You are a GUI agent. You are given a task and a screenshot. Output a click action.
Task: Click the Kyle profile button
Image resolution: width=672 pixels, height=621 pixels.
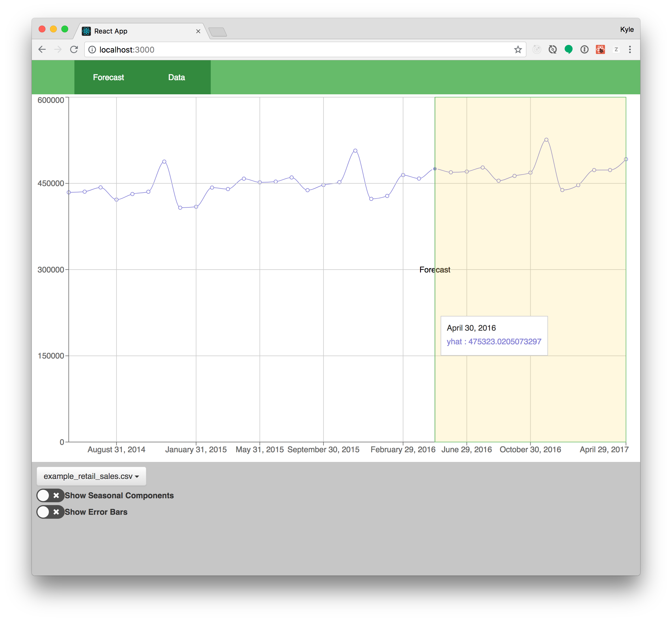627,30
